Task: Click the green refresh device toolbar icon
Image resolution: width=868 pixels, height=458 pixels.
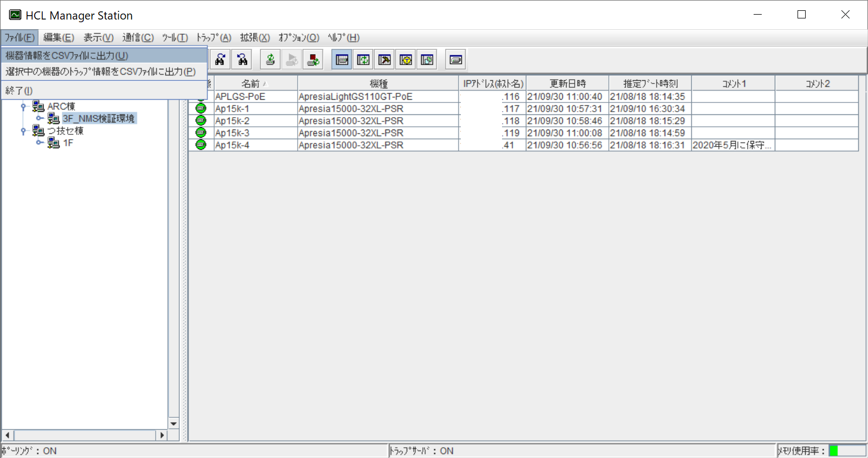Action: (x=270, y=60)
